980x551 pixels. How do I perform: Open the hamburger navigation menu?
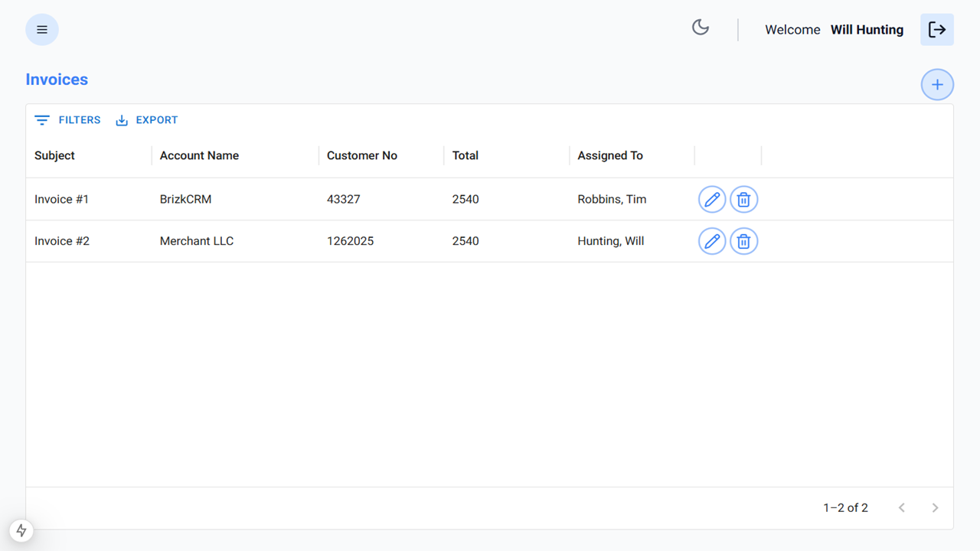pos(42,29)
